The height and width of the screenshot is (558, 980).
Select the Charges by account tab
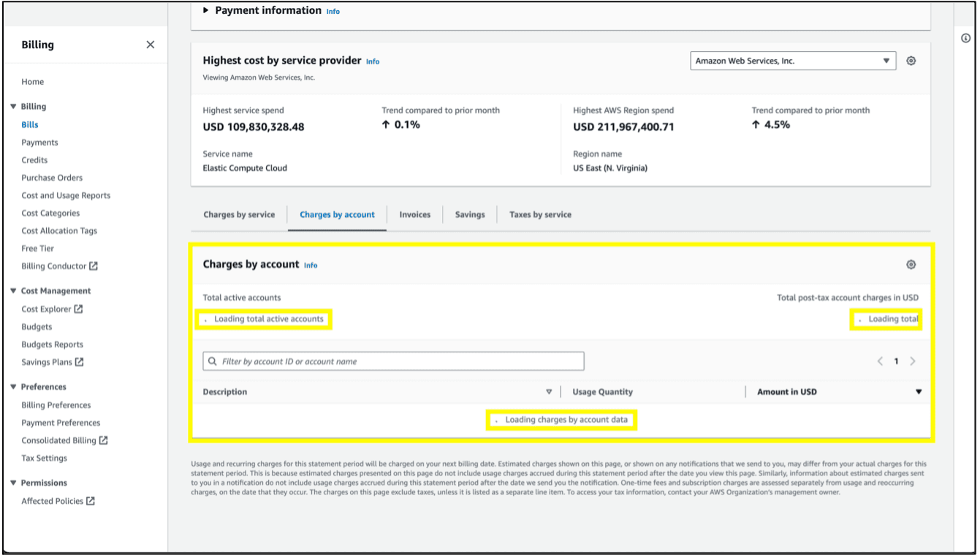337,215
